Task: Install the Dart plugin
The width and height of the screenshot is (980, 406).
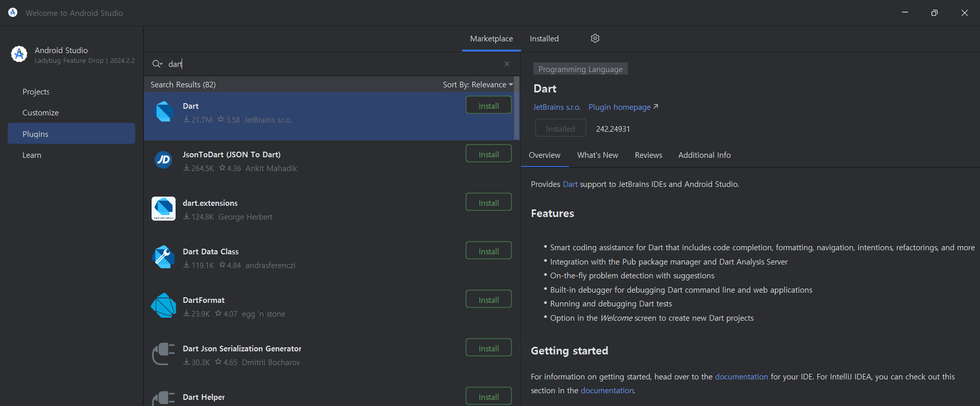Action: 488,106
